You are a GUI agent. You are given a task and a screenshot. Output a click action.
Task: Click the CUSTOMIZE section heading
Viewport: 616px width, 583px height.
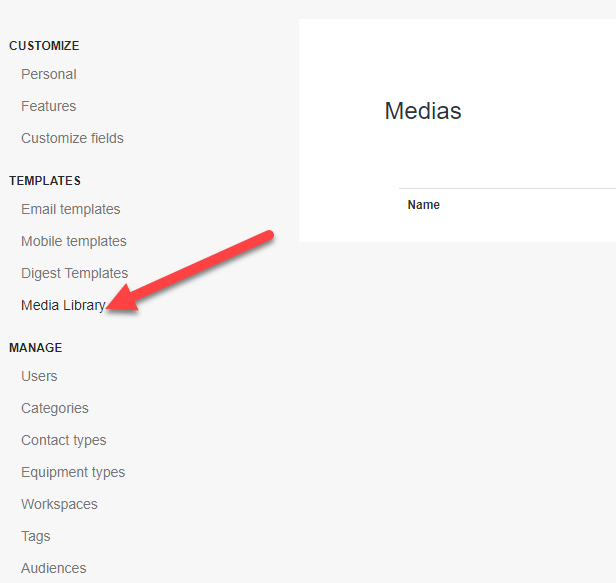44,46
